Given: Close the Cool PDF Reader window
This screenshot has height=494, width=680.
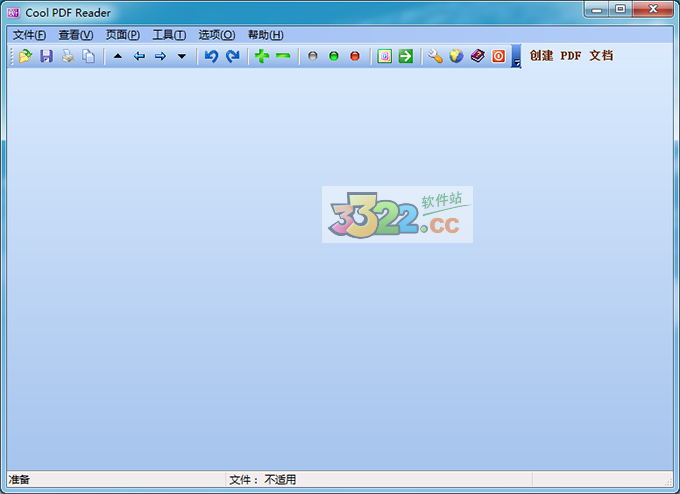Looking at the screenshot, I should (653, 9).
